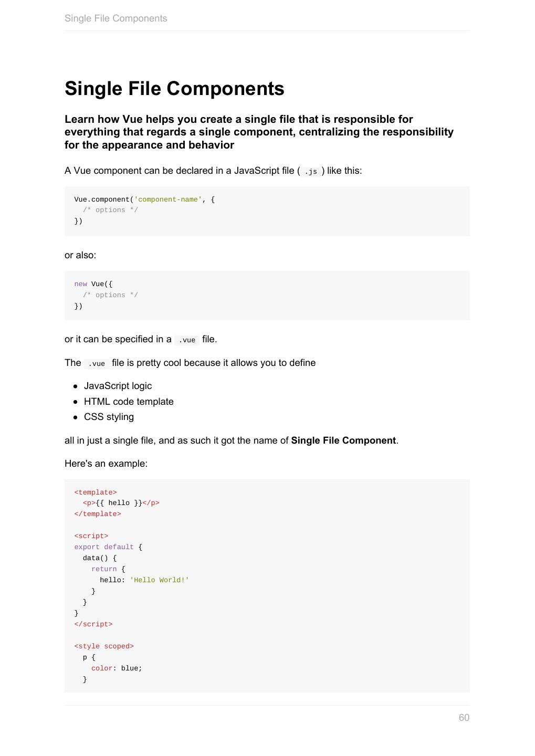Click the "new Vue({" code line
This screenshot has height=756, width=535.
click(x=93, y=284)
